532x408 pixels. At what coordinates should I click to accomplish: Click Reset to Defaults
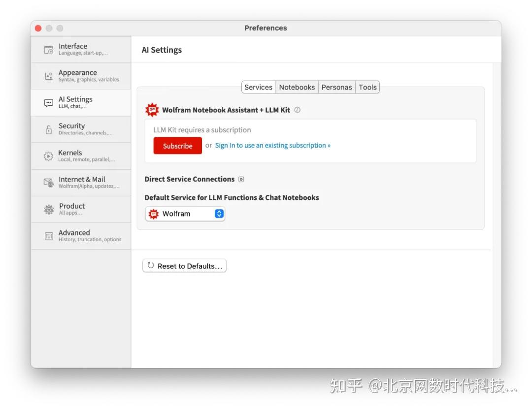tap(184, 265)
